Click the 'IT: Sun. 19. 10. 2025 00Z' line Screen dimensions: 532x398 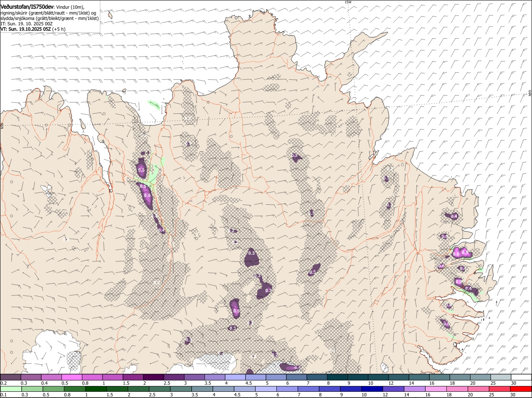click(27, 24)
